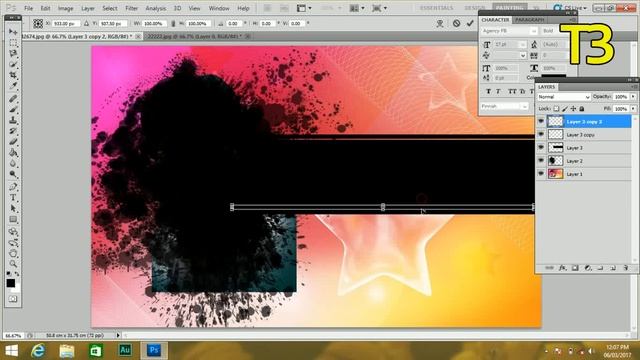Select the Pen tool
The height and width of the screenshot is (360, 640).
coord(13,187)
